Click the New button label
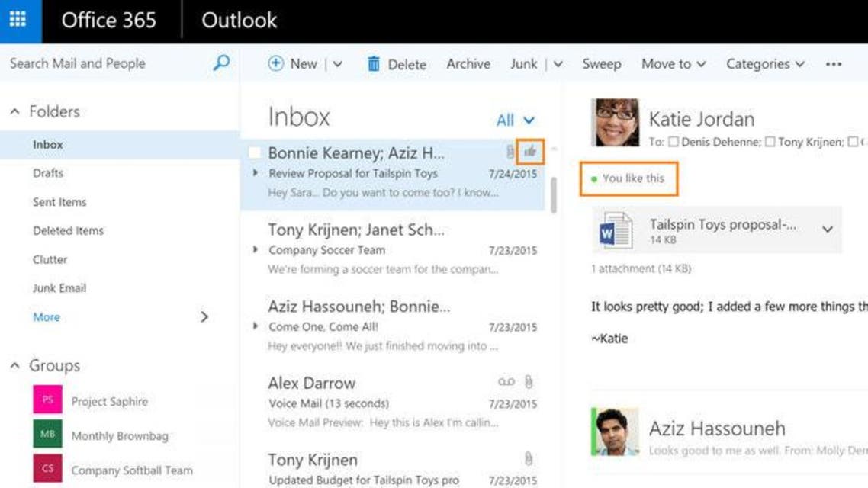 [304, 64]
